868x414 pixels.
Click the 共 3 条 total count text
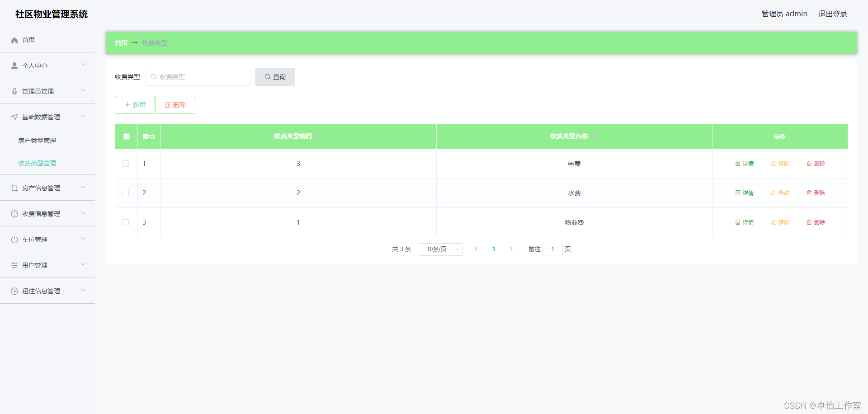[401, 249]
